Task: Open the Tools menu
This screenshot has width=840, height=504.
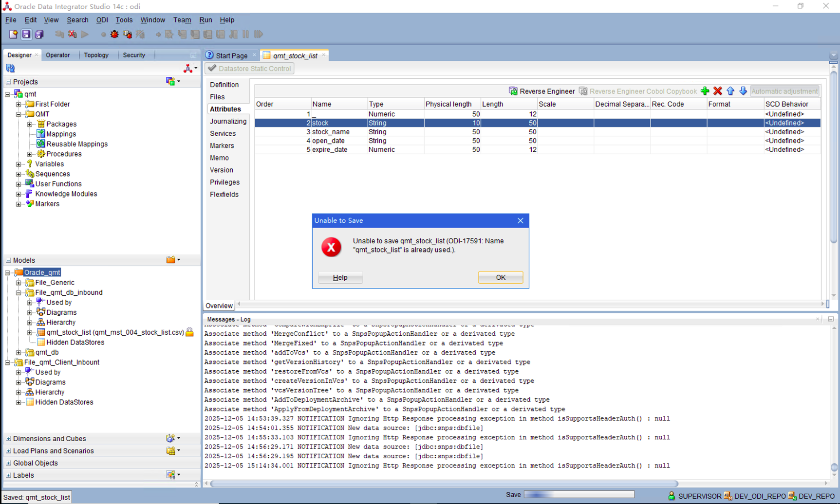Action: [124, 20]
